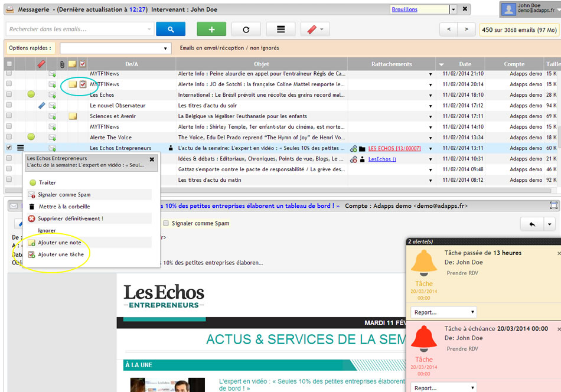Open the Options rapides dropdown
The image size is (561, 392).
116,48
